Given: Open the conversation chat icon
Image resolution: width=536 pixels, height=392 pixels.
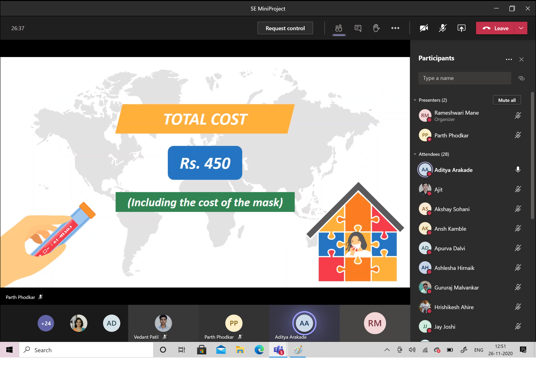Looking at the screenshot, I should (358, 28).
